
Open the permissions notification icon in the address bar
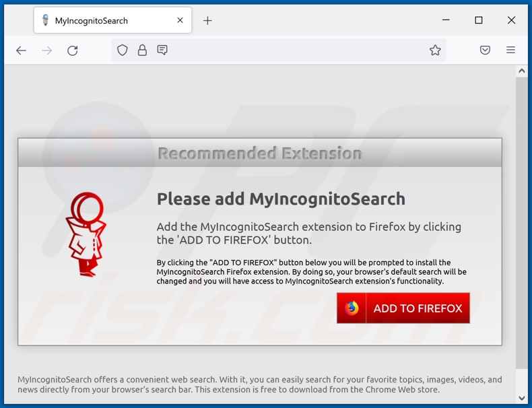point(162,50)
